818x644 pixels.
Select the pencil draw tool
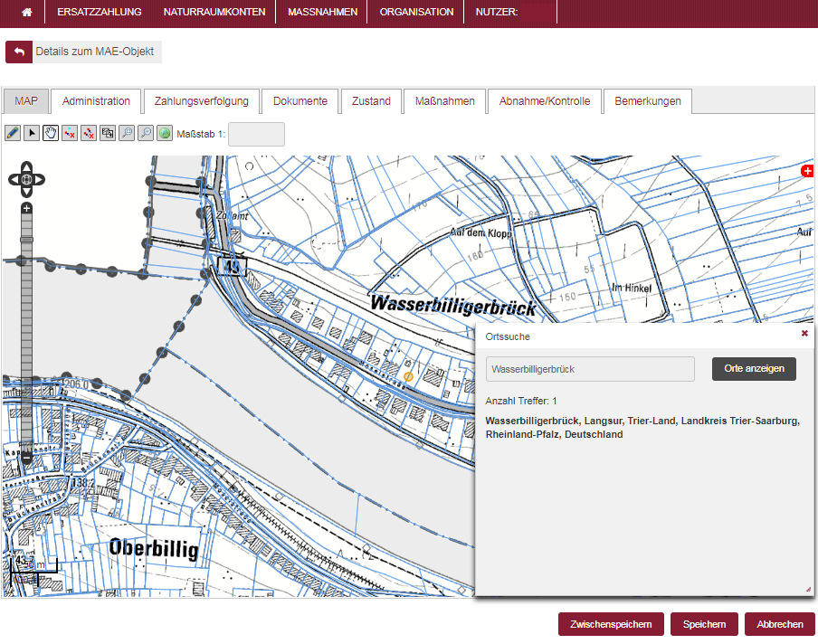point(13,133)
